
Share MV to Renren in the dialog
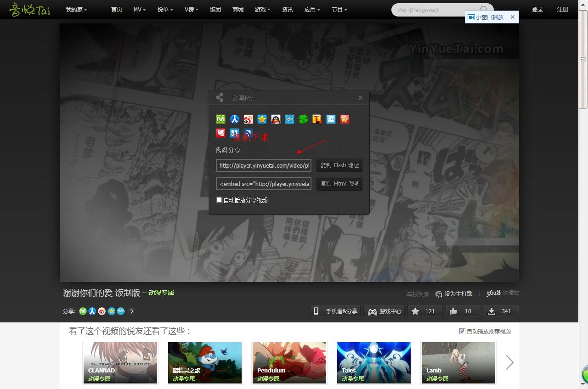(234, 119)
